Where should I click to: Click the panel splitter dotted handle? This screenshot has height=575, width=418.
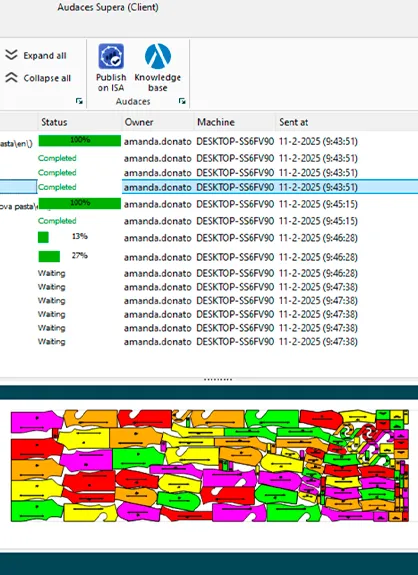tap(218, 380)
